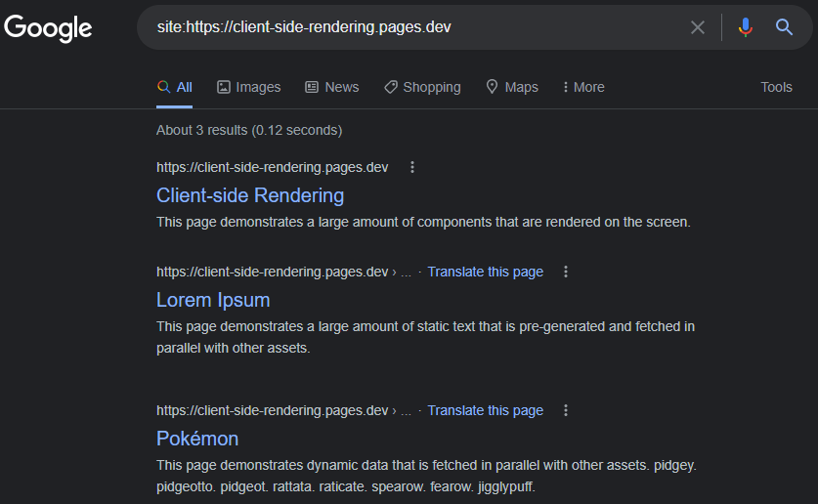This screenshot has width=818, height=504.
Task: Click the Google logo
Action: 48,27
